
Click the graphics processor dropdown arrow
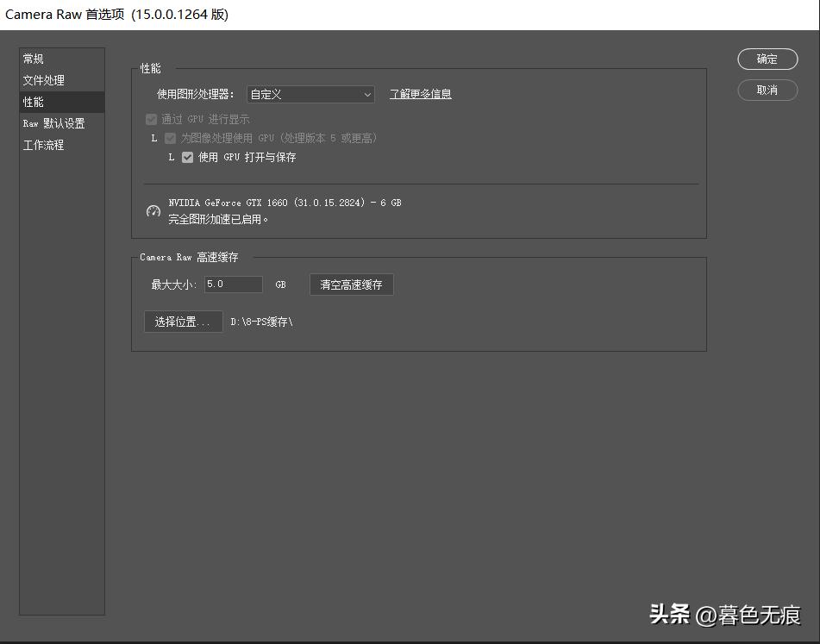tap(367, 94)
